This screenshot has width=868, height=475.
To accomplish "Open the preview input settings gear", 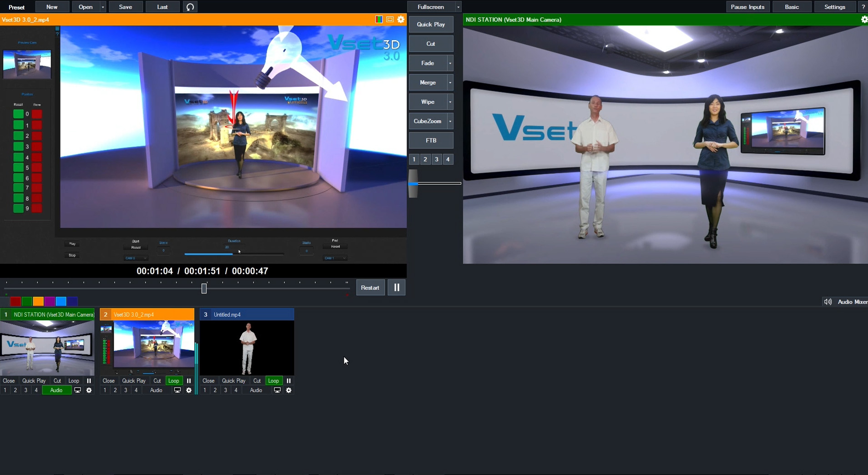I will tap(401, 20).
